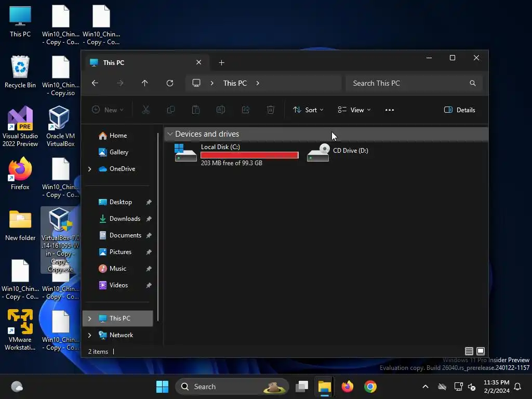This screenshot has width=532, height=399.
Task: Close the This PC tab
Action: [199, 62]
